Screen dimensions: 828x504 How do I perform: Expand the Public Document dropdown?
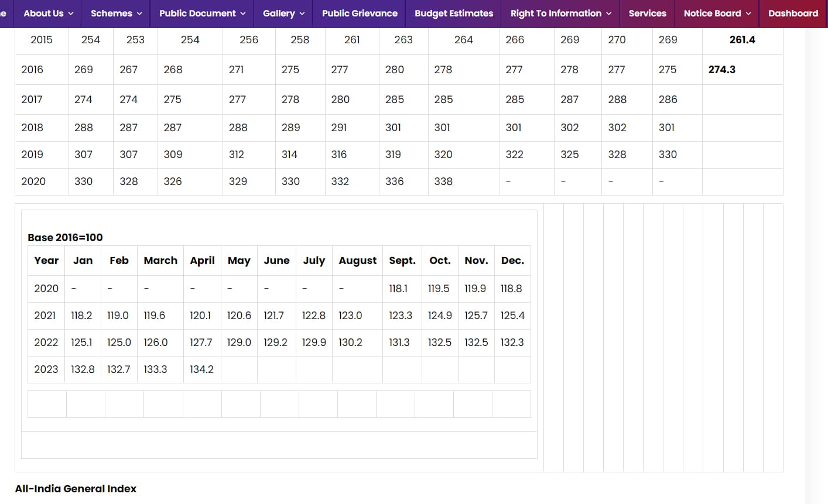(x=202, y=13)
